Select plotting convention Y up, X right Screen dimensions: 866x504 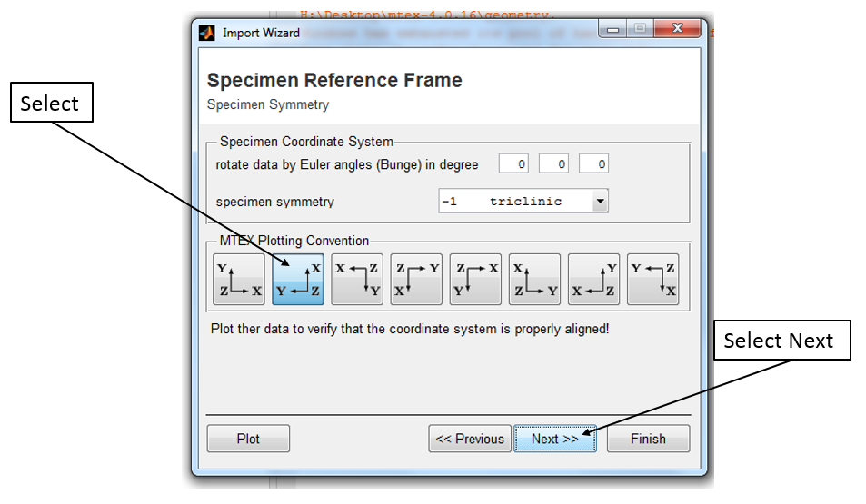coord(239,279)
